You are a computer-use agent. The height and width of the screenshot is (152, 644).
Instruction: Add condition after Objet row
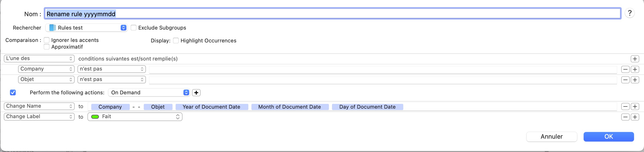pyautogui.click(x=635, y=80)
